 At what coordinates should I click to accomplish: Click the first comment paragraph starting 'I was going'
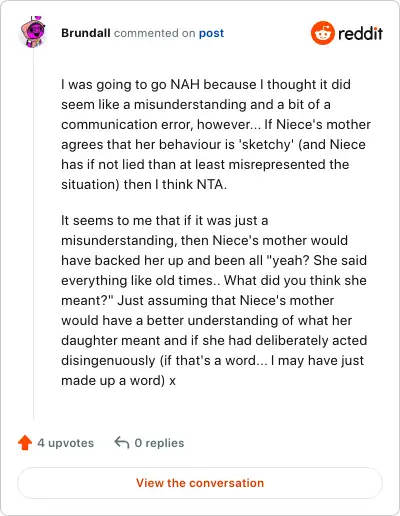216,134
